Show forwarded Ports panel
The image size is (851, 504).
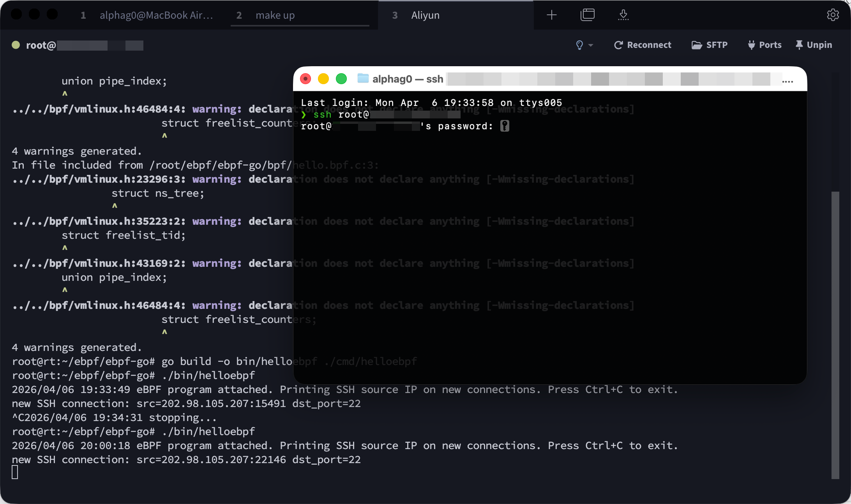click(x=764, y=45)
